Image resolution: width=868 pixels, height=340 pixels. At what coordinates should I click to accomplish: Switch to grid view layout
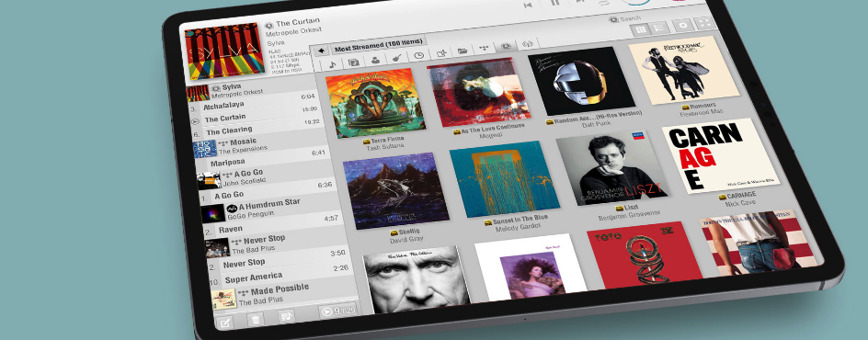coord(641,30)
